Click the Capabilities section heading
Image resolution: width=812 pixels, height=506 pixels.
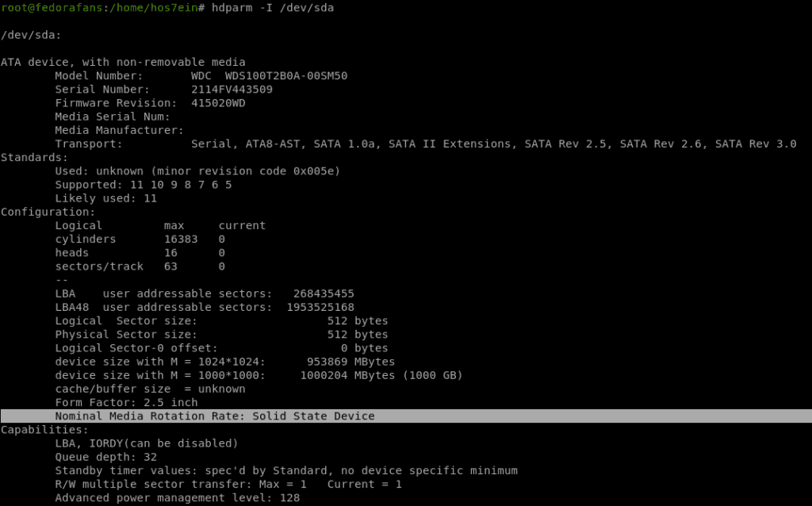44,430
